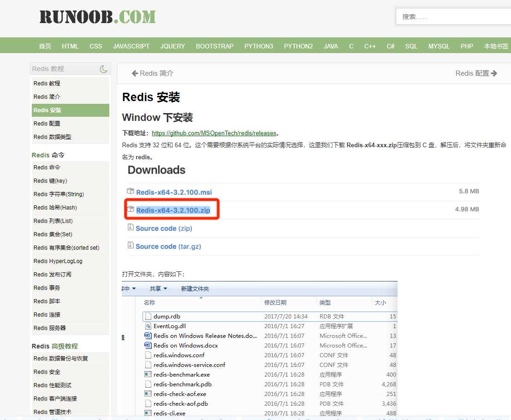Expand the 共享 dropdown in explorer toolbar
511x420 pixels.
158,288
